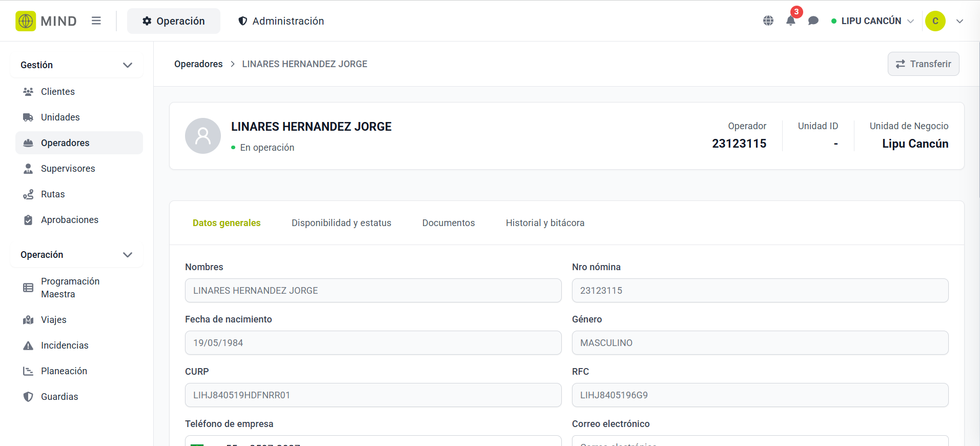The height and width of the screenshot is (446, 980).
Task: Click the Aprobaciones clipboard icon
Action: click(x=28, y=220)
